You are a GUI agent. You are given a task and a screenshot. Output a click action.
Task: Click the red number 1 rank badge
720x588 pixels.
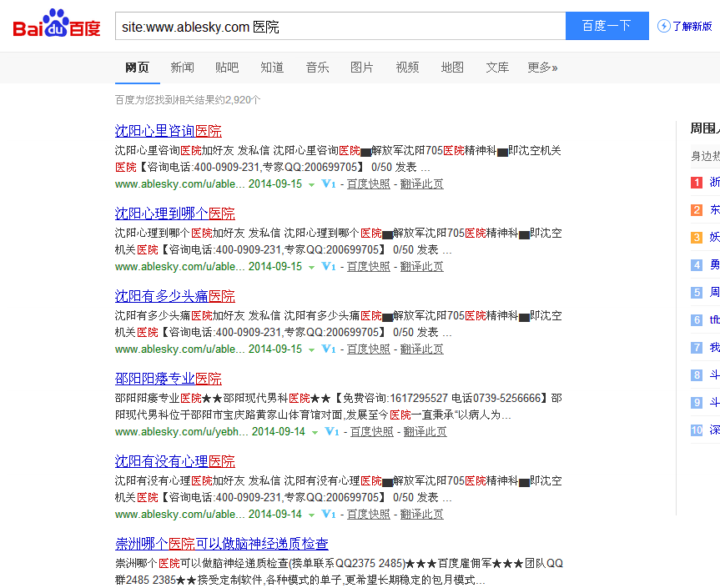coord(696,183)
